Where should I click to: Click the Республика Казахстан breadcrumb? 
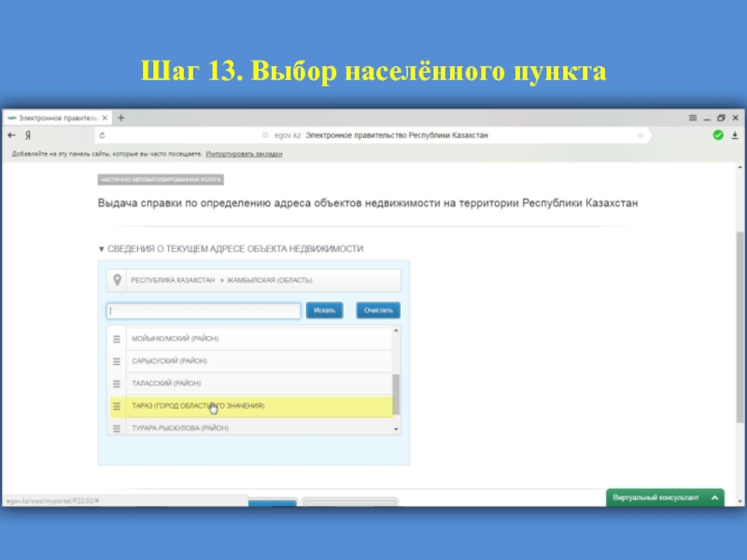tap(173, 280)
